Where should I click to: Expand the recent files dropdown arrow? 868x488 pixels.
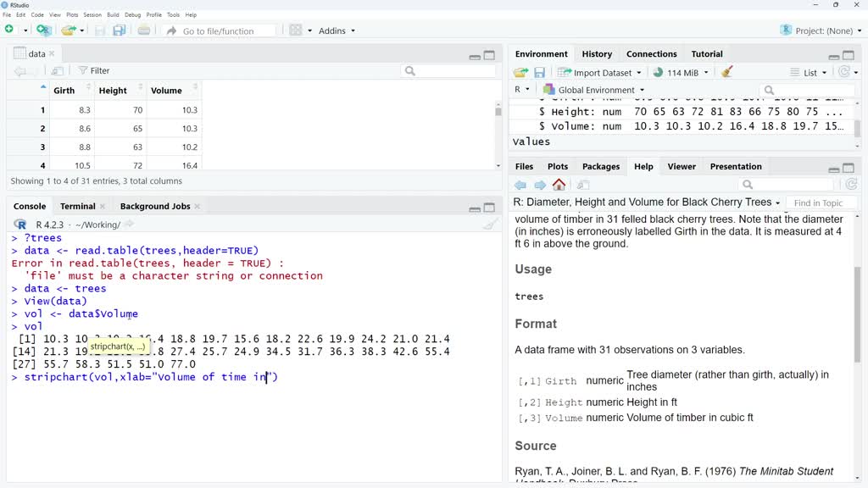point(82,31)
